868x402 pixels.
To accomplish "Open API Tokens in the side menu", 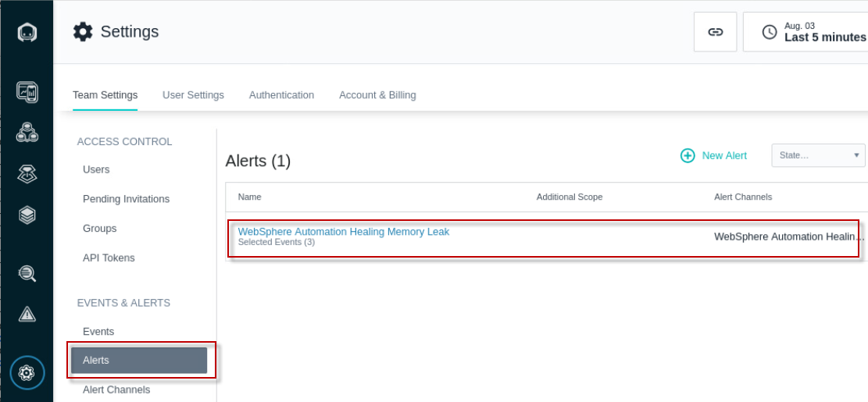I will tap(109, 258).
